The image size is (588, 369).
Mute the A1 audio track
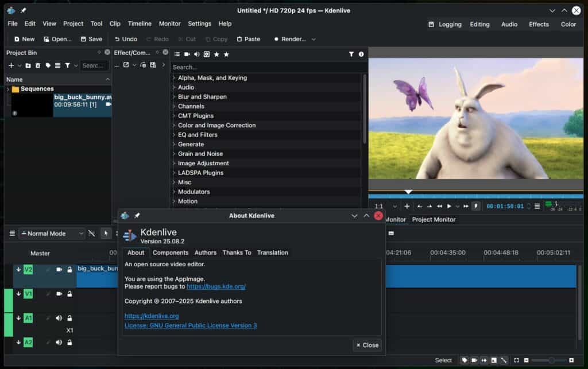[59, 318]
